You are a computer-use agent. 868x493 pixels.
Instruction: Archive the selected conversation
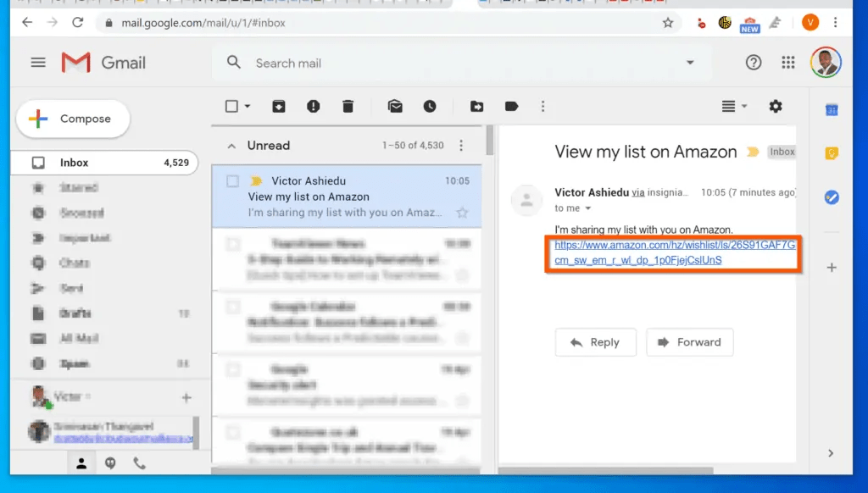coord(279,106)
